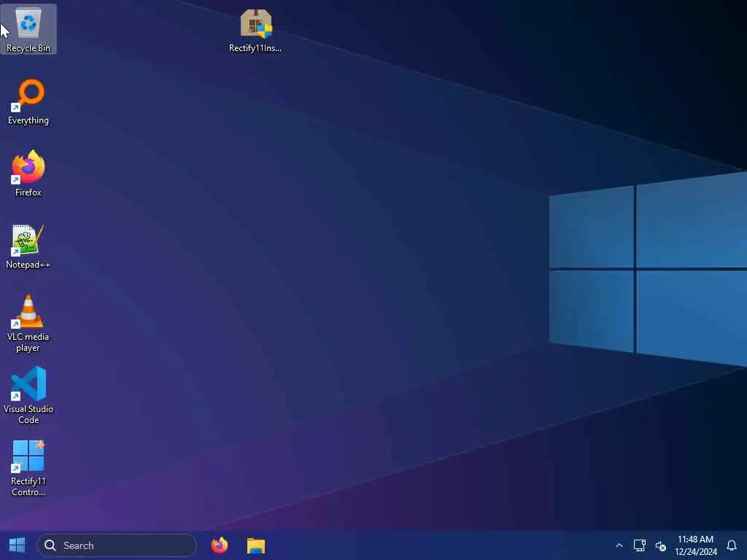This screenshot has height=560, width=747.
Task: Open the network status tray icon
Action: [639, 545]
